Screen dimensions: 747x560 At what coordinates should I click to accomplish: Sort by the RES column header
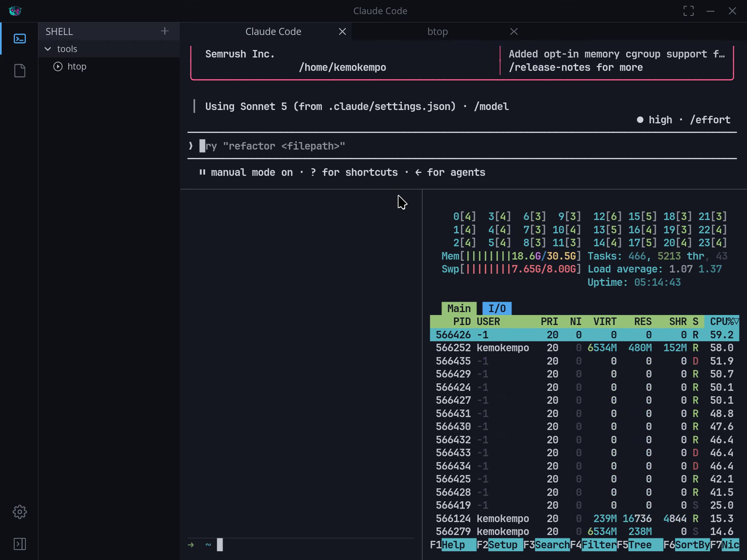(x=643, y=322)
